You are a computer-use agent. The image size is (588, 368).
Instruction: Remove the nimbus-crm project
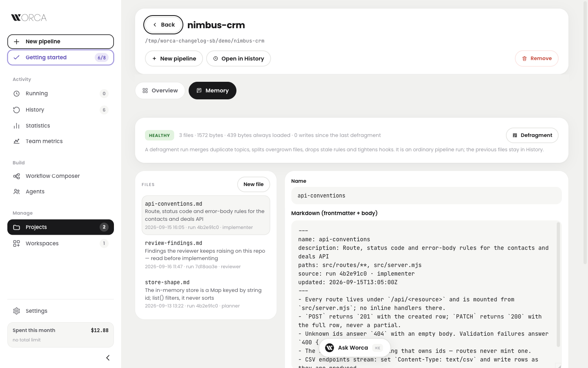[537, 58]
